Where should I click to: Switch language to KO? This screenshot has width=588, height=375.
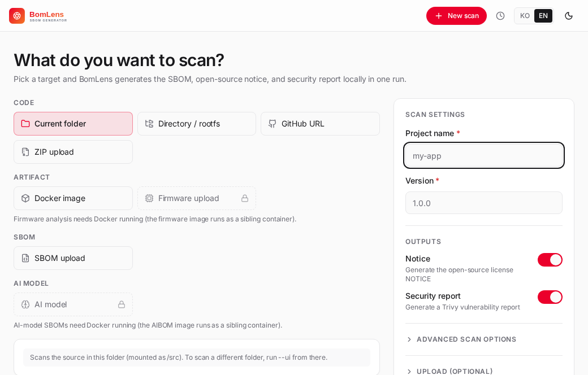click(525, 16)
